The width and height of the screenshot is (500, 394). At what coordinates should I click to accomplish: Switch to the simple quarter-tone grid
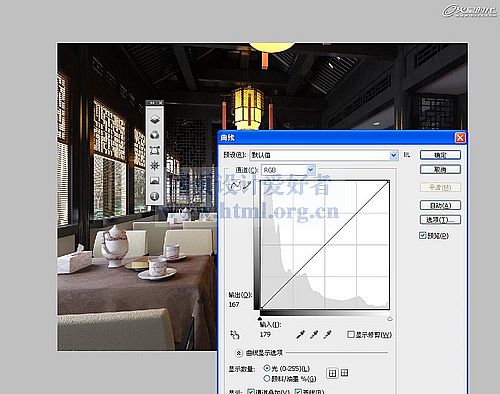(332, 373)
